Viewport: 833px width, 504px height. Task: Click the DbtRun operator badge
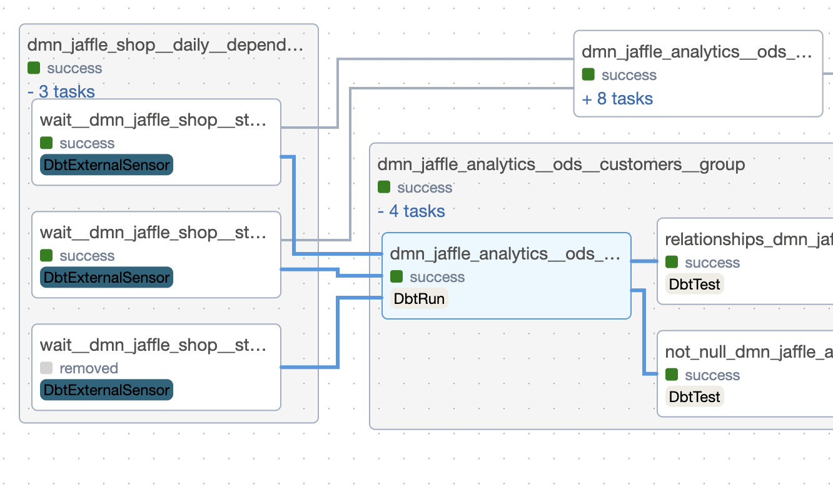point(419,299)
